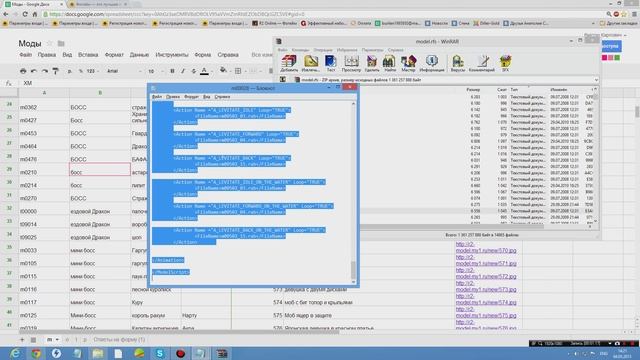Format as currency (р.) in Sheets

[70, 71]
